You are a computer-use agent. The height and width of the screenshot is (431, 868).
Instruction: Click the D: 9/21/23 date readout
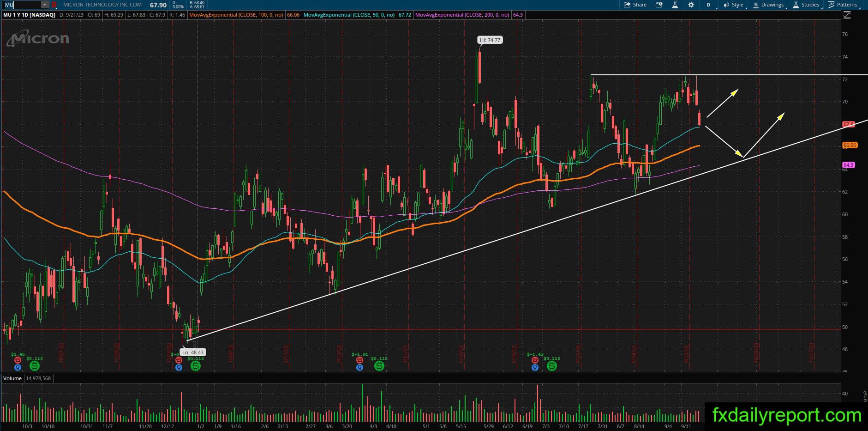click(72, 15)
